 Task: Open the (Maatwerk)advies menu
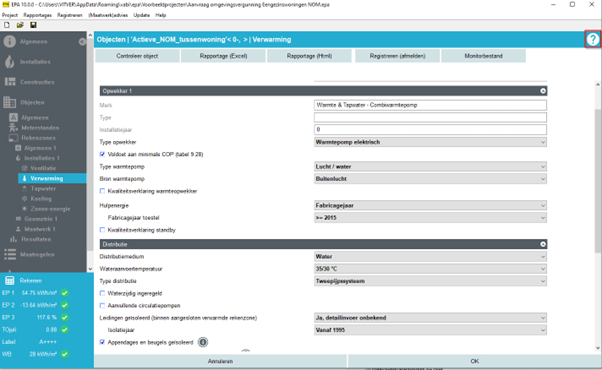point(108,15)
